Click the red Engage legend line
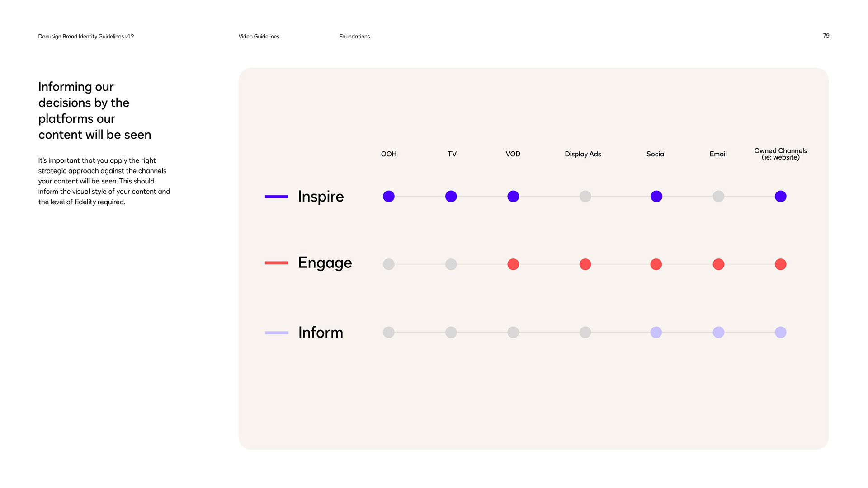 (x=276, y=263)
